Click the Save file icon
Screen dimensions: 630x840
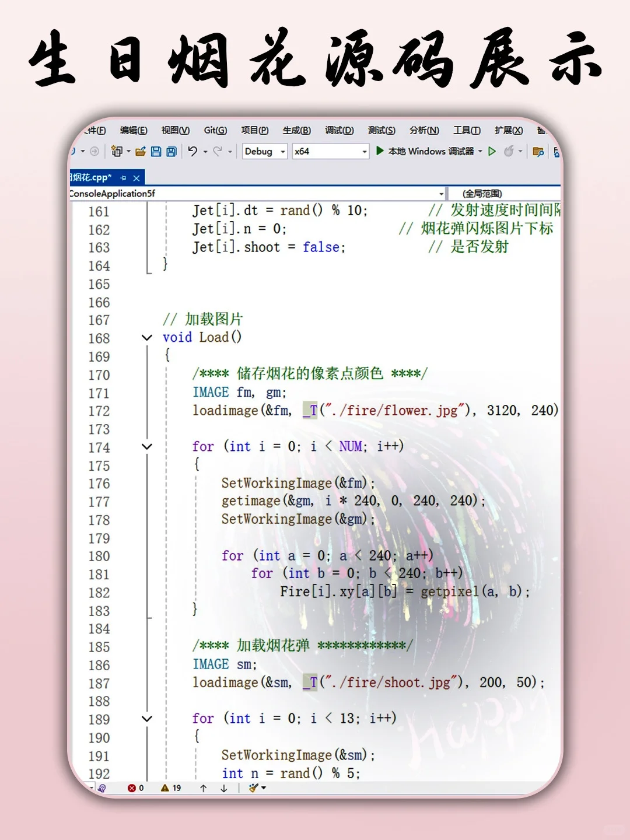156,152
